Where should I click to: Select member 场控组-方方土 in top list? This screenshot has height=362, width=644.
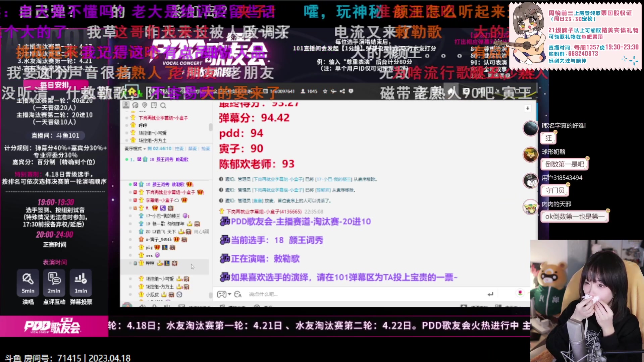point(153,140)
